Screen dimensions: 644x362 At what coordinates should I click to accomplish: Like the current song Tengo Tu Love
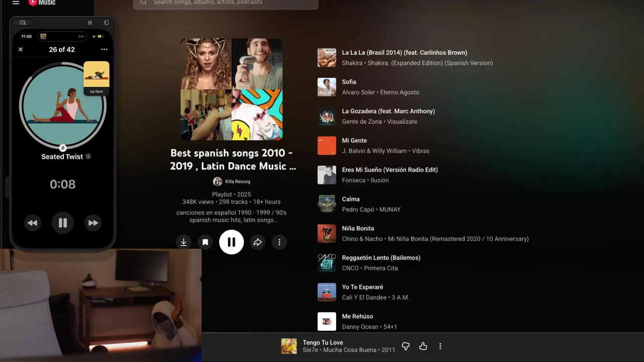[x=423, y=346]
